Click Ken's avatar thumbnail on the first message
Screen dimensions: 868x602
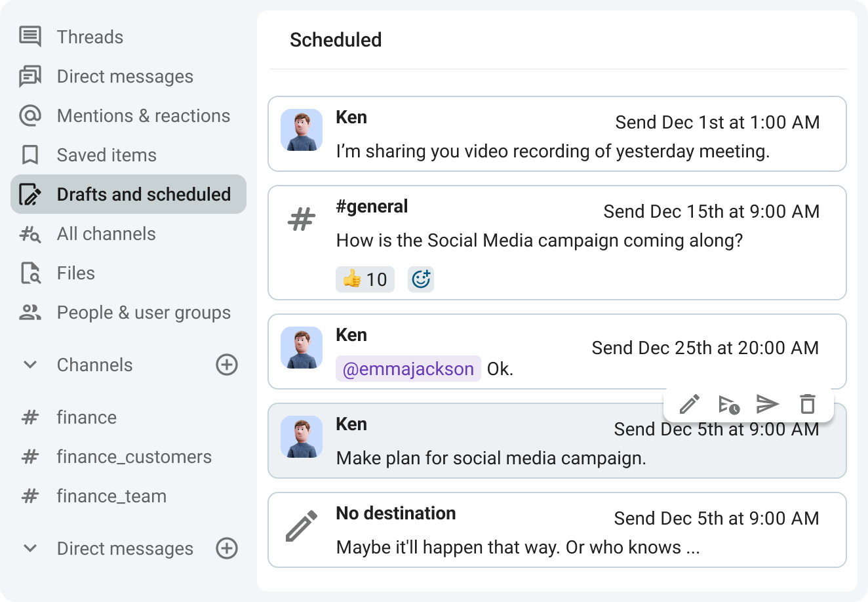pyautogui.click(x=302, y=130)
